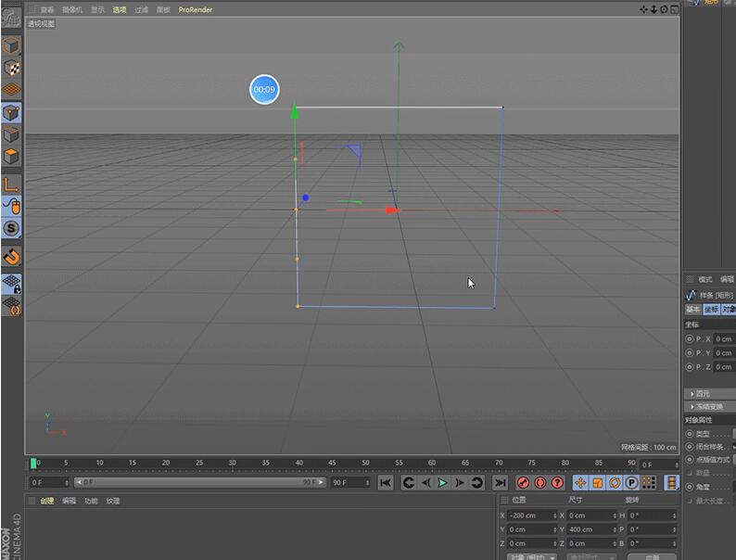Click record active objects key button

click(x=523, y=482)
